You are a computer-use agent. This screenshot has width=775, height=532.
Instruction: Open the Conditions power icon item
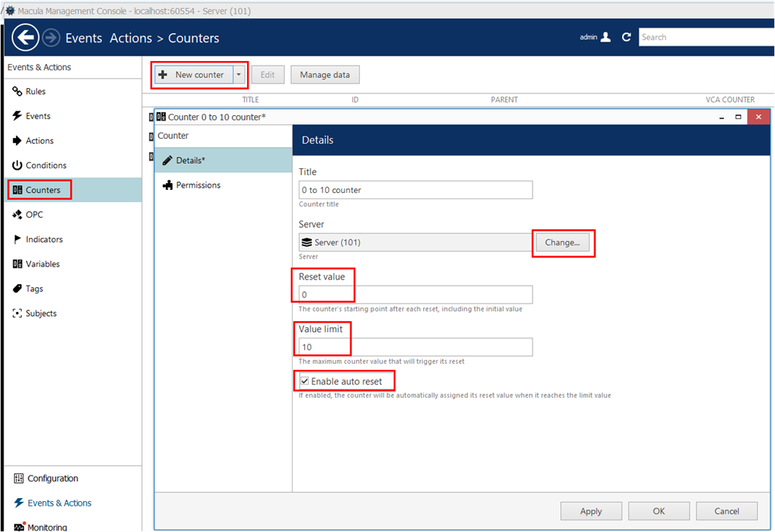point(46,165)
